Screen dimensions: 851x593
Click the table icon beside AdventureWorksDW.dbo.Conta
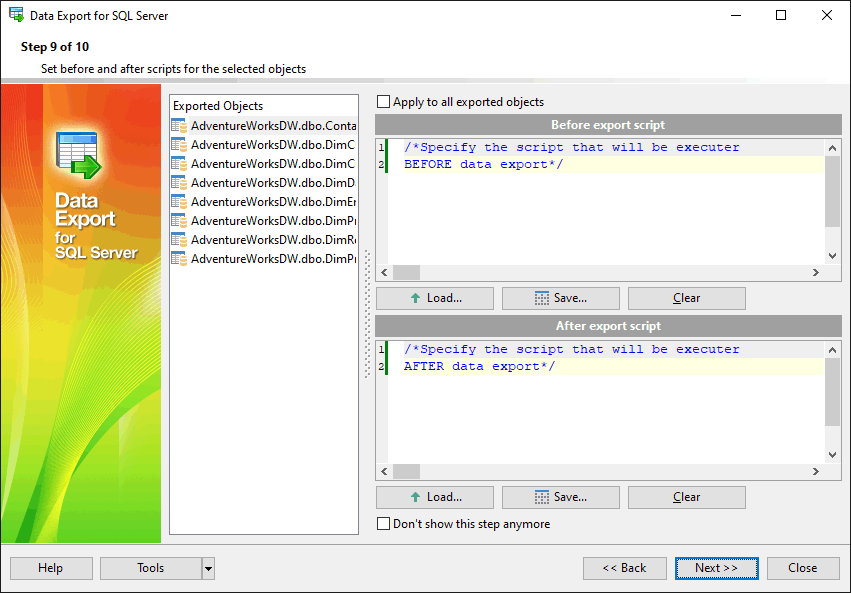coord(179,126)
